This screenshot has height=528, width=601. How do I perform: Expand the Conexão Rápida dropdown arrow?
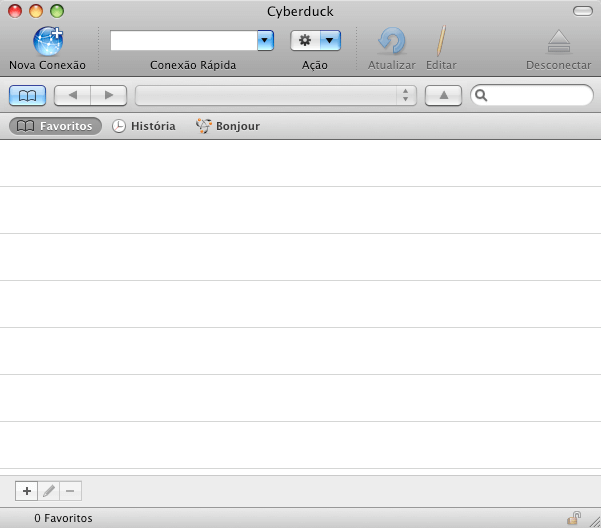265,41
